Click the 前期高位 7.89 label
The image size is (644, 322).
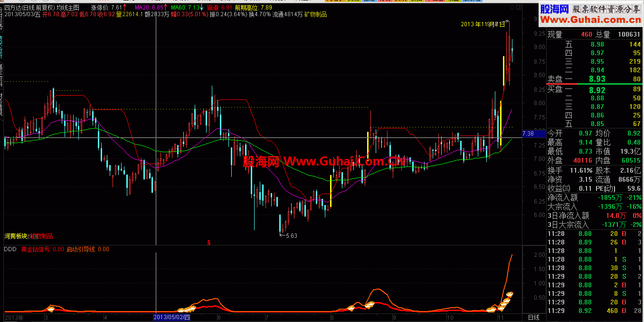(253, 8)
